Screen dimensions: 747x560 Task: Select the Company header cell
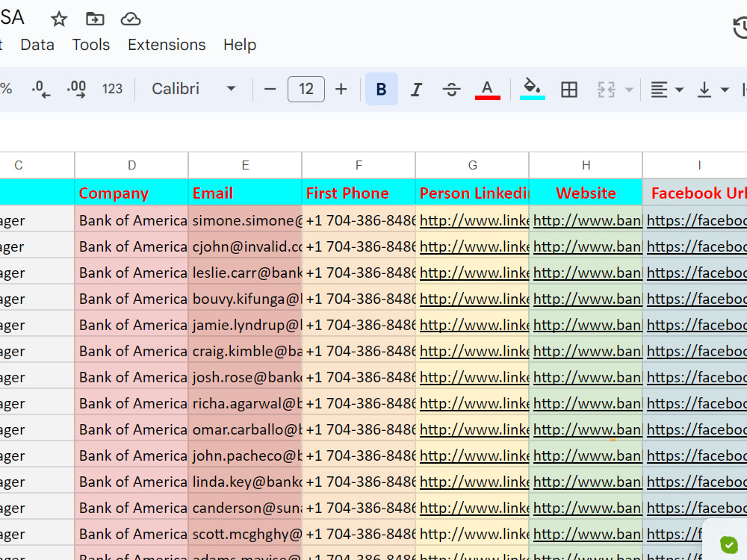[131, 193]
